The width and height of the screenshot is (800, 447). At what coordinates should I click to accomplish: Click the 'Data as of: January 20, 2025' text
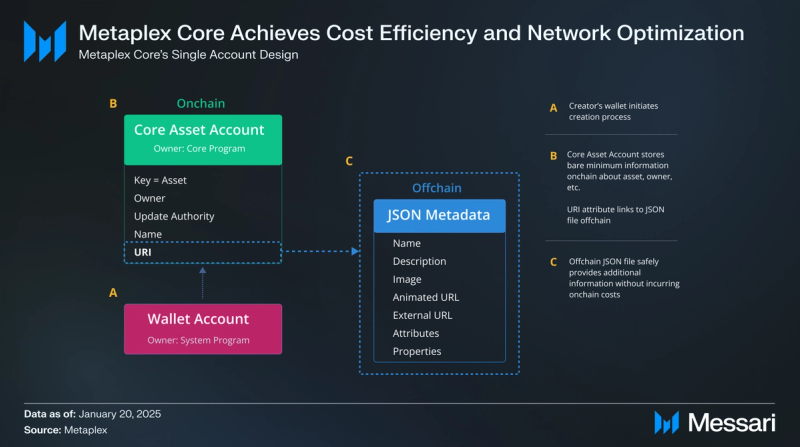(92, 414)
